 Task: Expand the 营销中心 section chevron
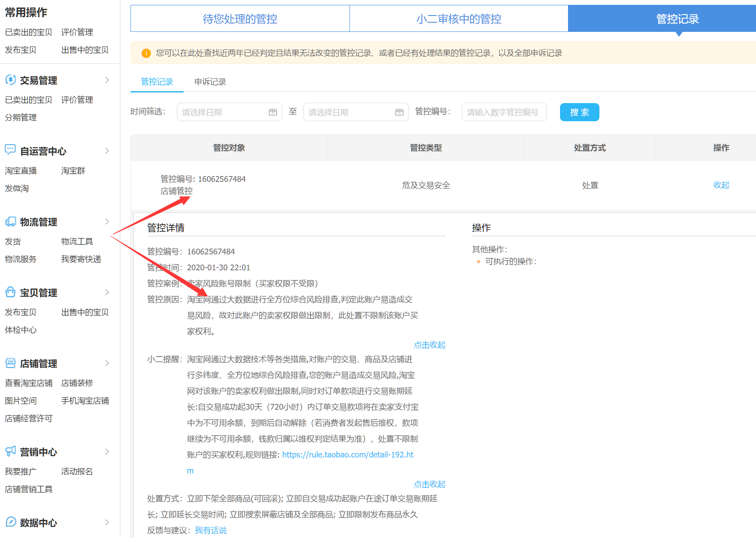pyautogui.click(x=107, y=452)
